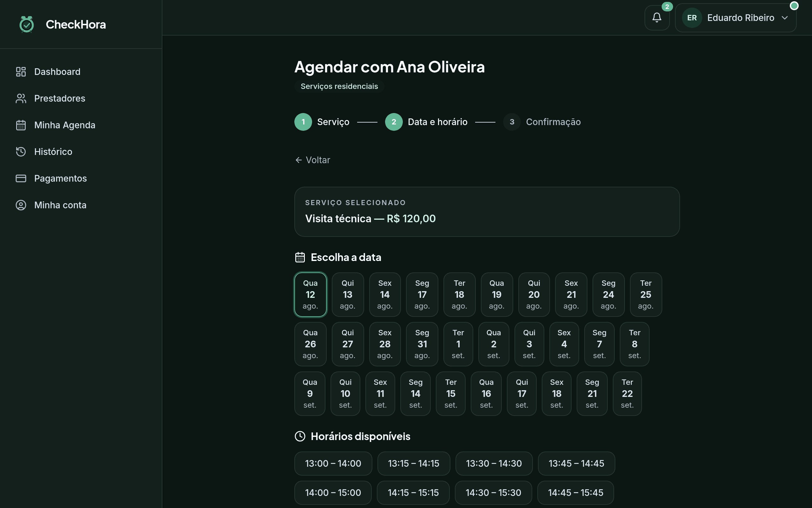Select date Ter 18 ago.
Image resolution: width=812 pixels, height=508 pixels.
pos(459,295)
